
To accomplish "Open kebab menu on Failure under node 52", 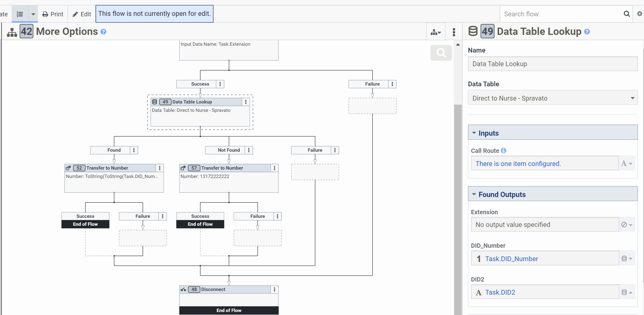I will coord(162,216).
